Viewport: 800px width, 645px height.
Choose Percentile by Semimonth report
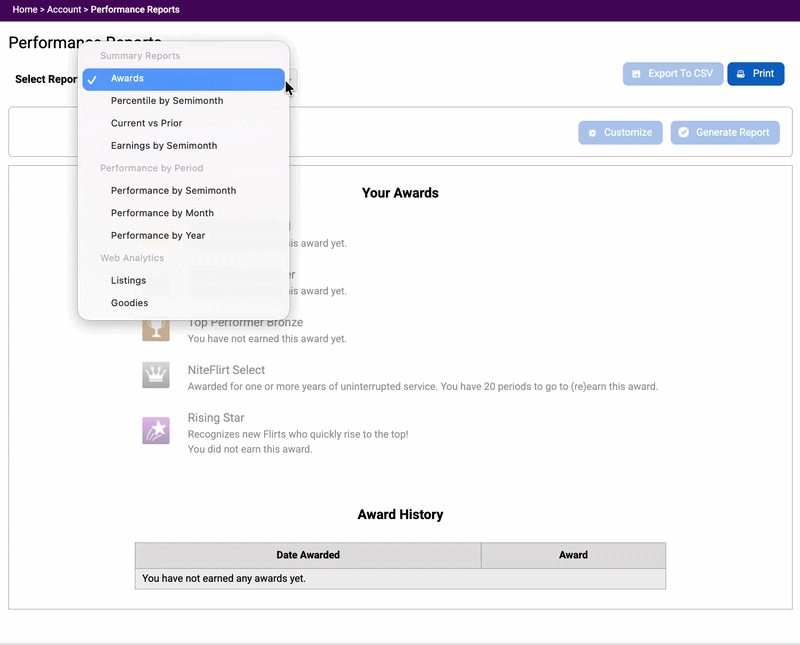pyautogui.click(x=183, y=101)
